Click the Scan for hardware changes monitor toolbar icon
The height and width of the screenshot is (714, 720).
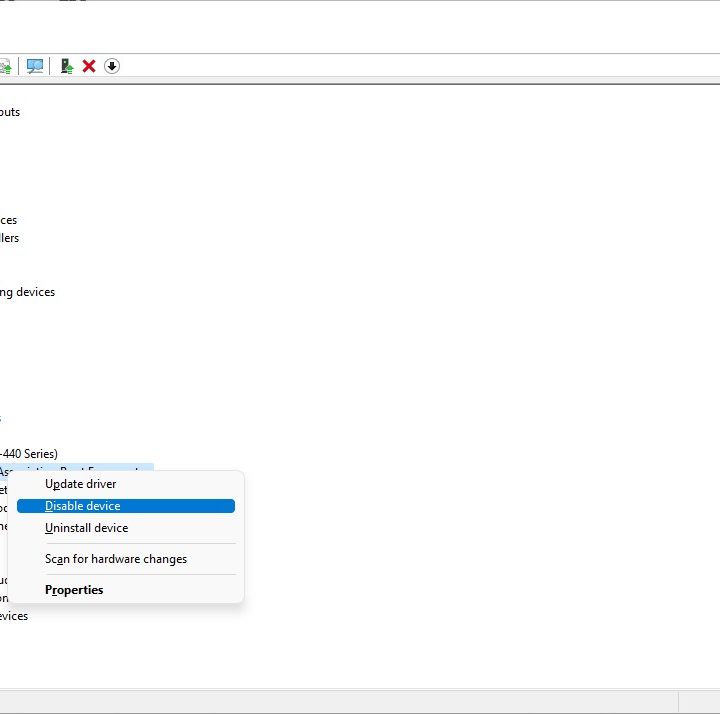point(35,66)
